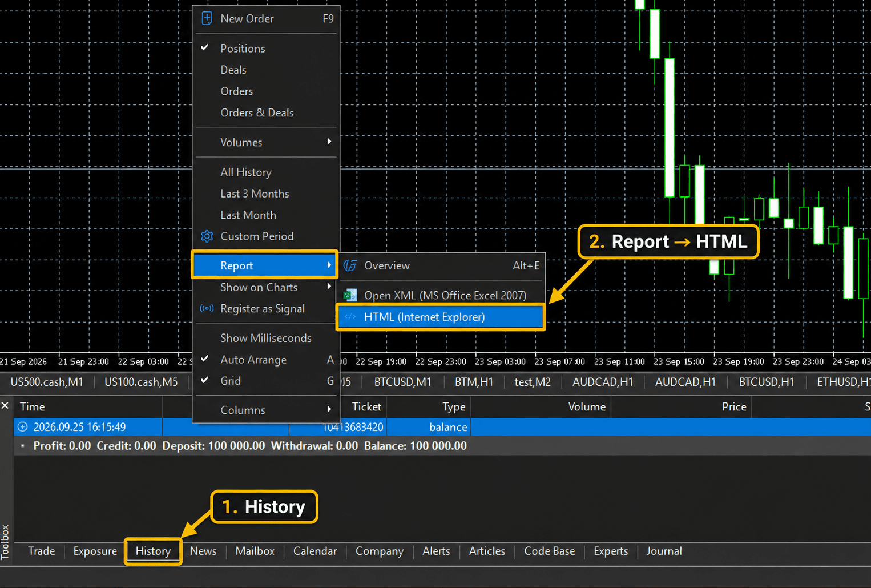Image resolution: width=871 pixels, height=588 pixels.
Task: Click the Time column header
Action: pyautogui.click(x=88, y=406)
